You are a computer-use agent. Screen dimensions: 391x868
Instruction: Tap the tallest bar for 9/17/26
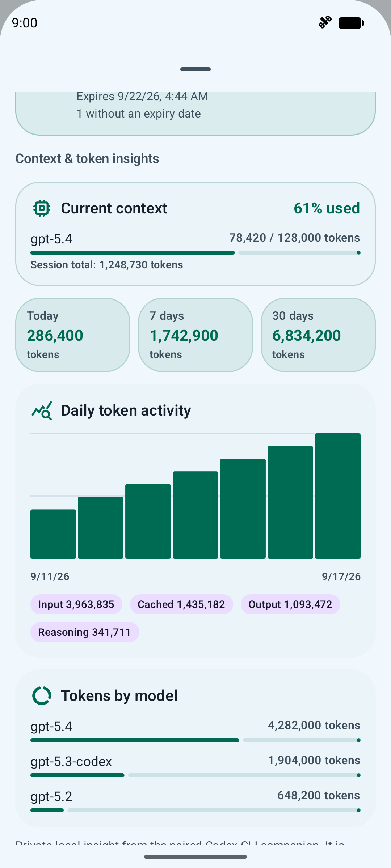(x=338, y=496)
